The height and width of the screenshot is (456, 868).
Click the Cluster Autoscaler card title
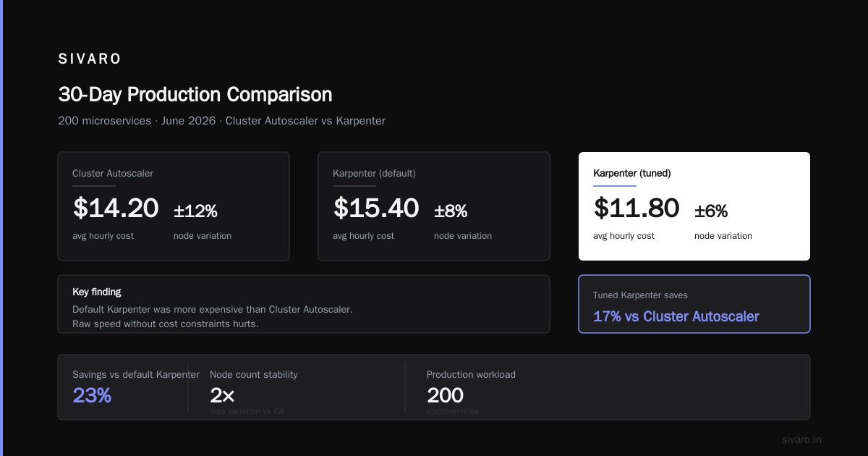click(x=113, y=174)
